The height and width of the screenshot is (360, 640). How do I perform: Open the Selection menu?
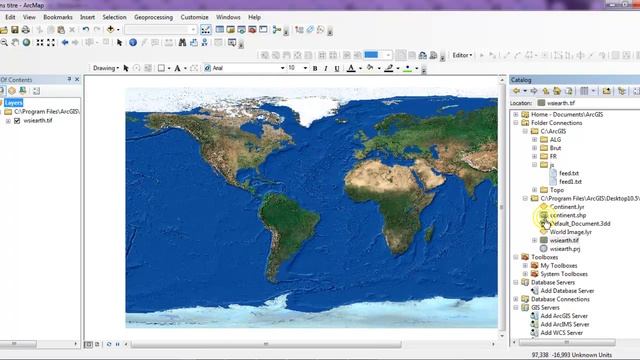point(114,17)
